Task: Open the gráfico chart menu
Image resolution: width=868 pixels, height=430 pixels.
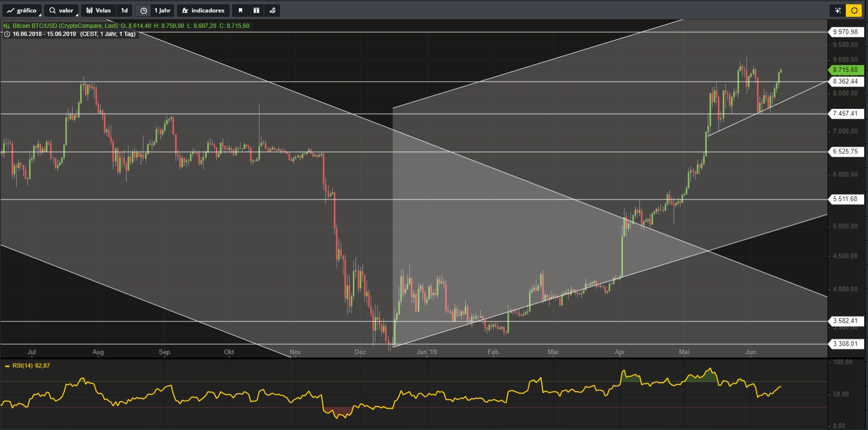Action: 22,11
